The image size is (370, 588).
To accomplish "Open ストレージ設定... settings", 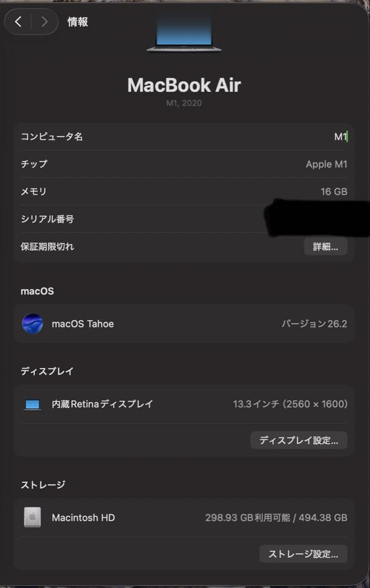I will pos(304,554).
